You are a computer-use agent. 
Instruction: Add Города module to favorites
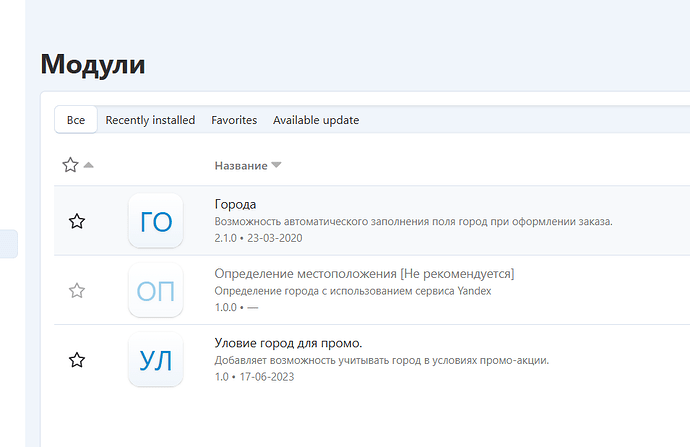[77, 221]
